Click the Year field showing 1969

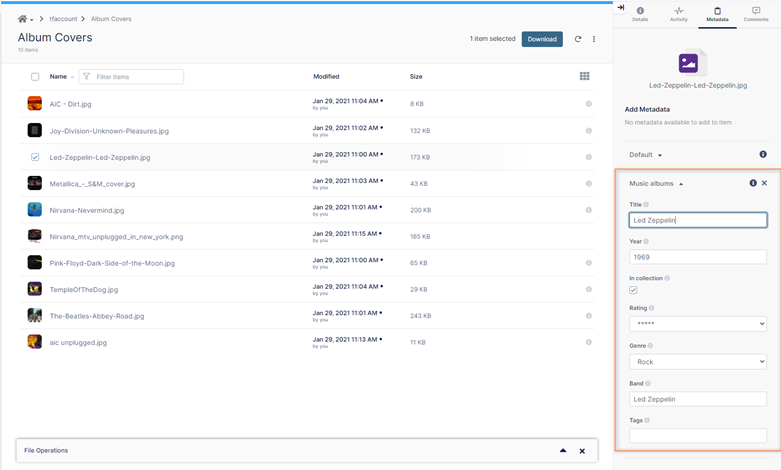698,257
